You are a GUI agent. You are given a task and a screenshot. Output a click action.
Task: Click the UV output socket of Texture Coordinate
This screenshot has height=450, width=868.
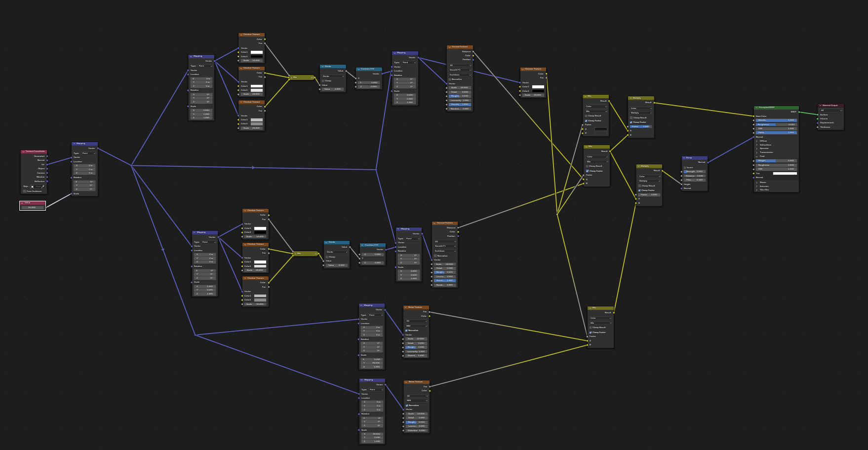click(47, 164)
